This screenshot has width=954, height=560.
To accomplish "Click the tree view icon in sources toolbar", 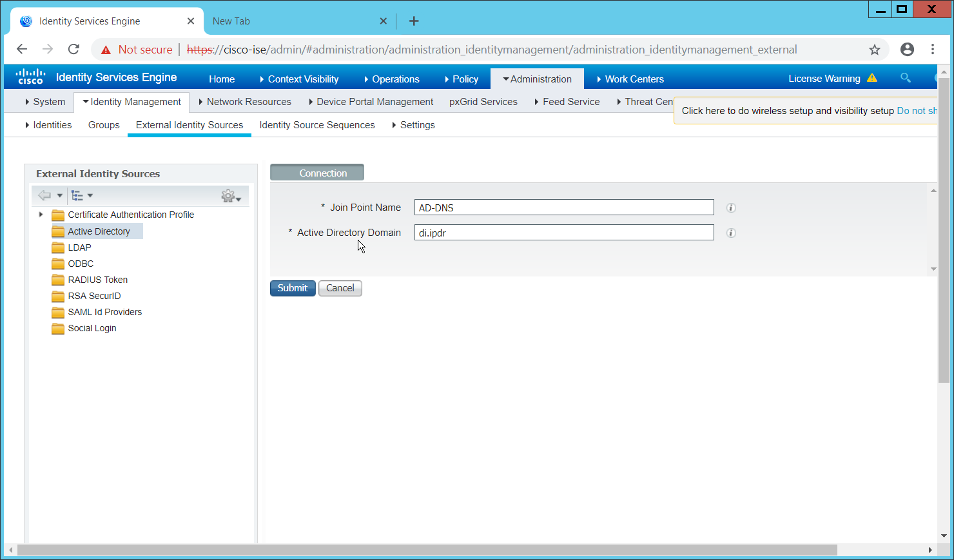I will 77,195.
